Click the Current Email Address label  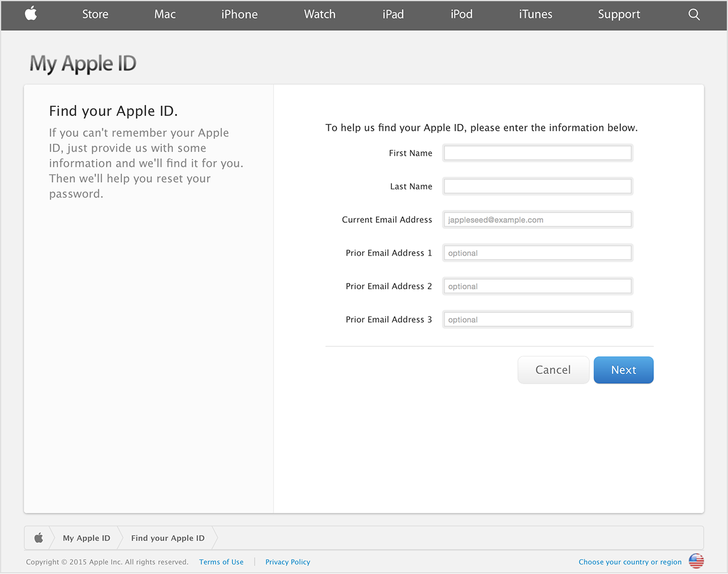[x=387, y=220]
